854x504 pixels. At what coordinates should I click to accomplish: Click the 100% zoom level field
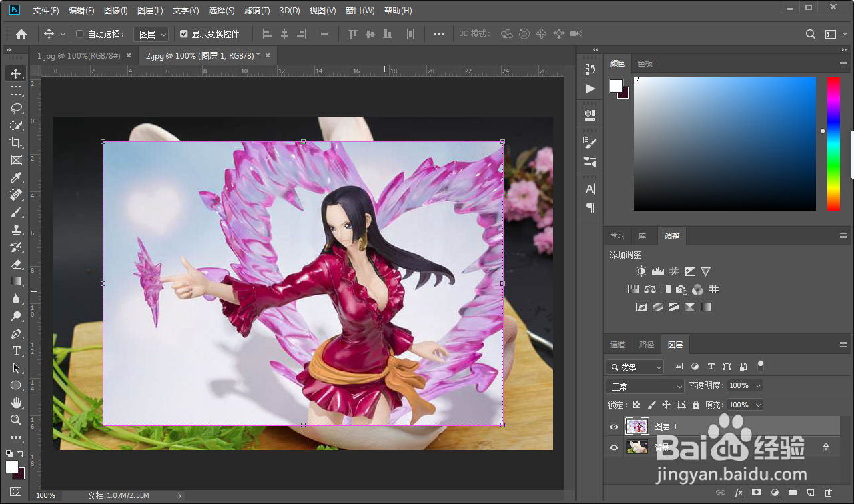pos(46,495)
